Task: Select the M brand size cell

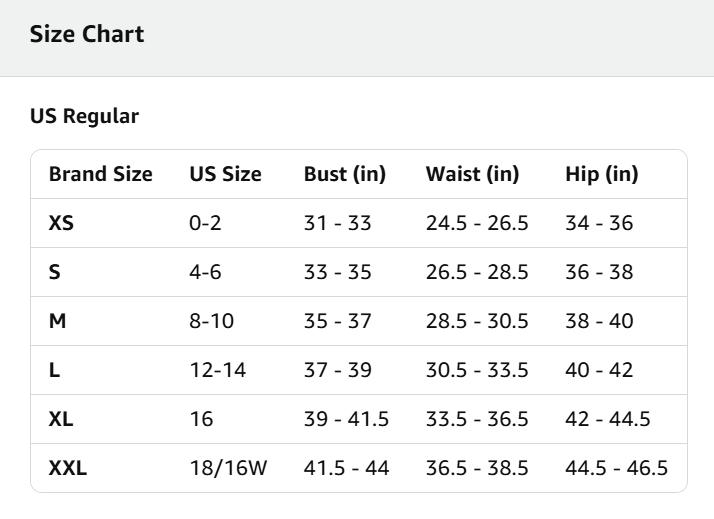Action: pyautogui.click(x=58, y=321)
